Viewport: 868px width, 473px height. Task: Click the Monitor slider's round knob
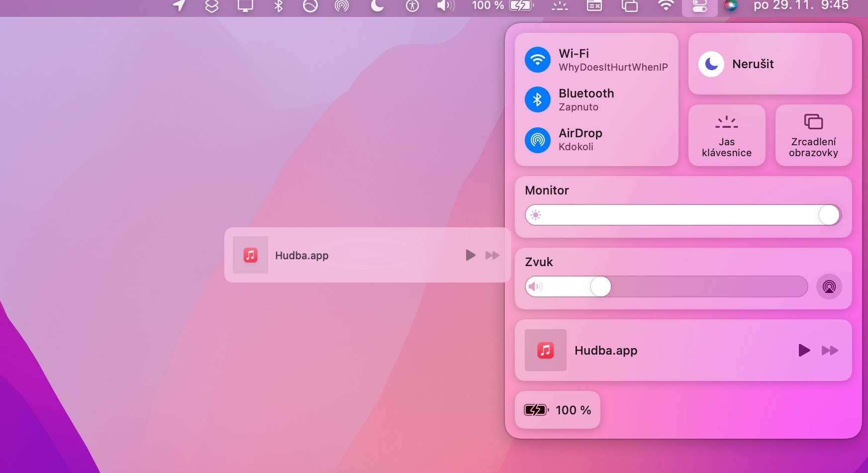point(829,215)
